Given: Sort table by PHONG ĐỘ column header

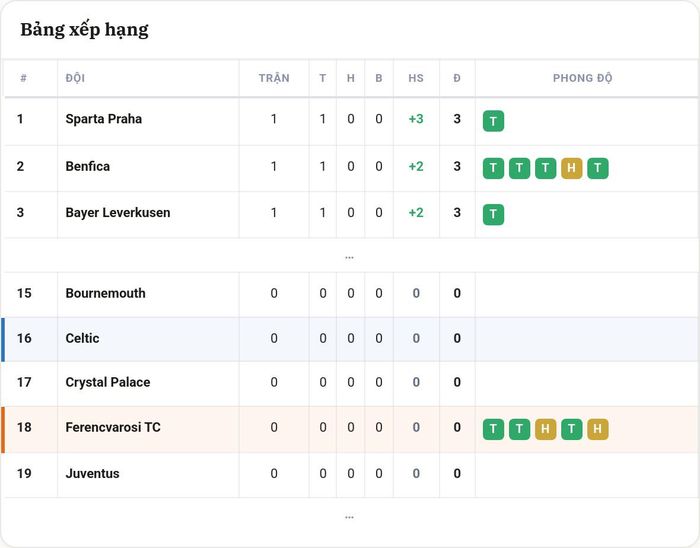Looking at the screenshot, I should coord(583,78).
